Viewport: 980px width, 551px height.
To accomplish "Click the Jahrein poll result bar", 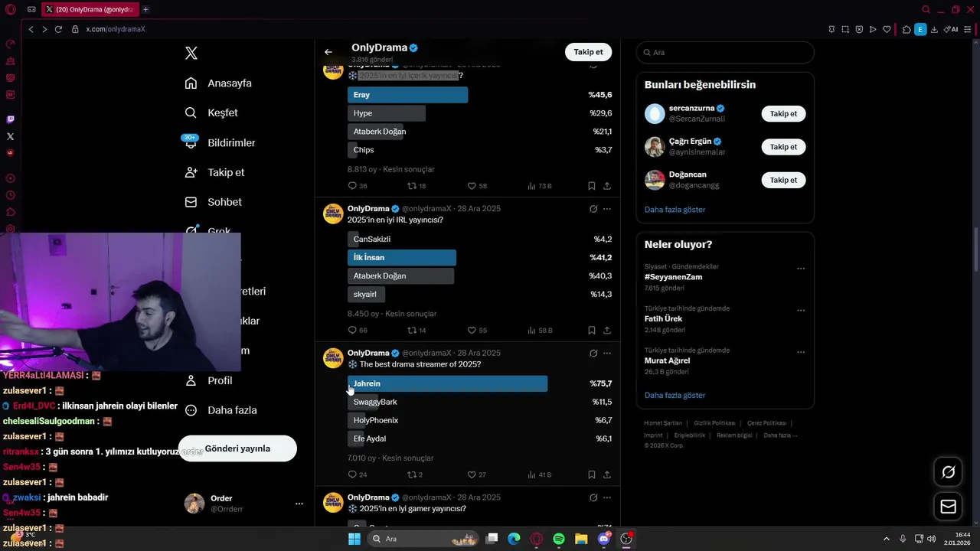I will tap(447, 383).
